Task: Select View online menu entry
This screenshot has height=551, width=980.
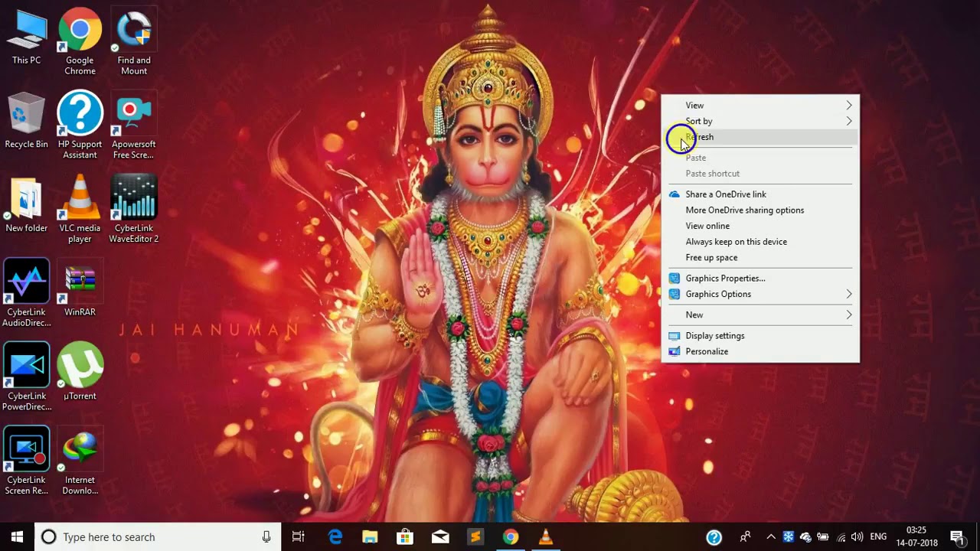Action: tap(760, 226)
